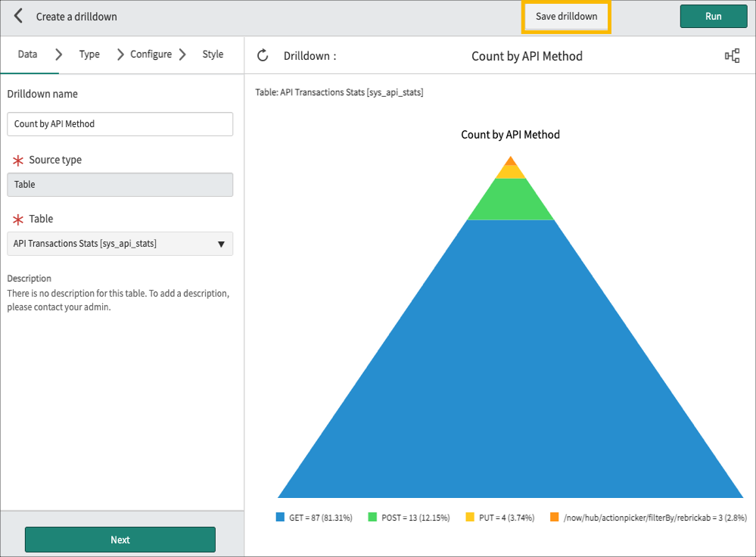Switch to the Type tab
The image size is (756, 557).
pos(89,54)
